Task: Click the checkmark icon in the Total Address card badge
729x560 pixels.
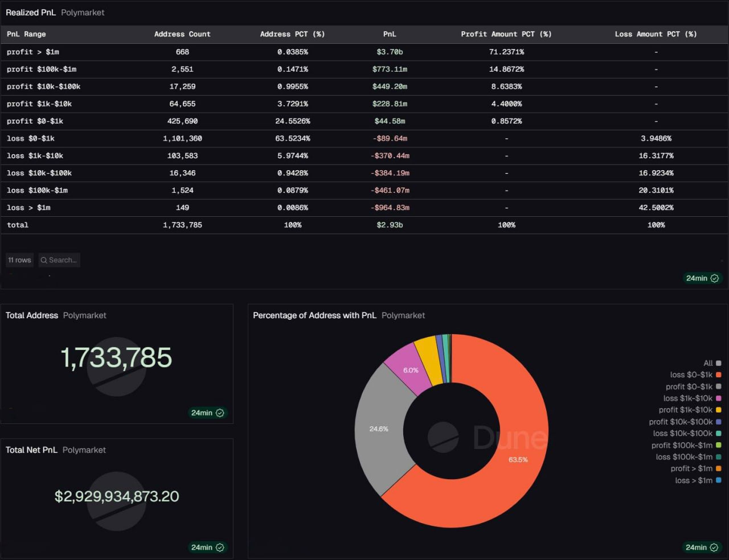Action: click(221, 413)
